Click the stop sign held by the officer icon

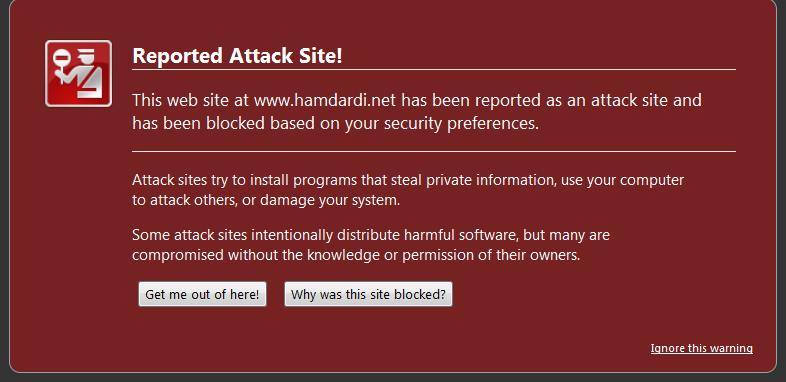click(62, 55)
